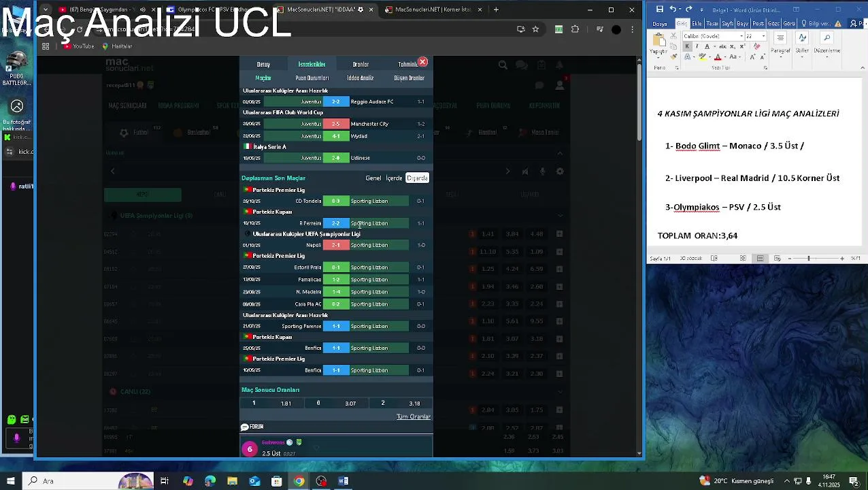The width and height of the screenshot is (868, 490).
Task: Click the red font color swatch
Action: (x=718, y=56)
